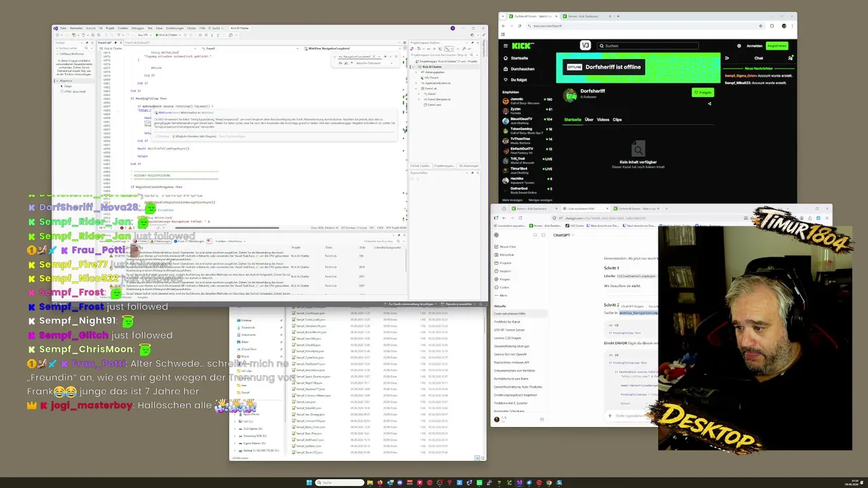
Task: Click Dorfsheriff's channel avatar
Action: tap(570, 96)
